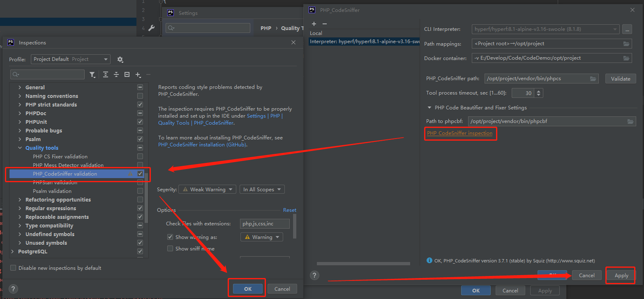This screenshot has width=644, height=299.
Task: Open the PHP_CodeSniffer installation (GitHub) link
Action: point(203,144)
